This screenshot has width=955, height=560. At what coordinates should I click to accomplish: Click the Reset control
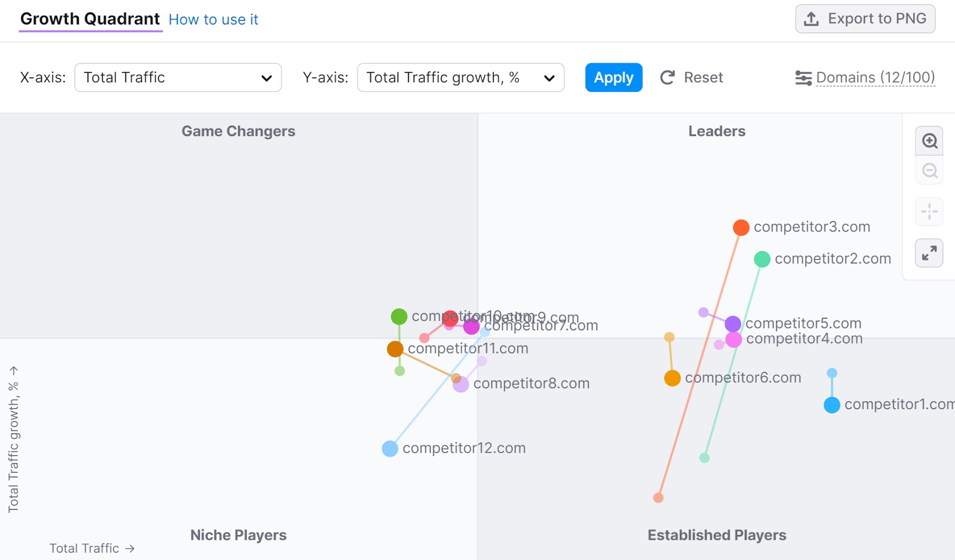click(x=691, y=77)
